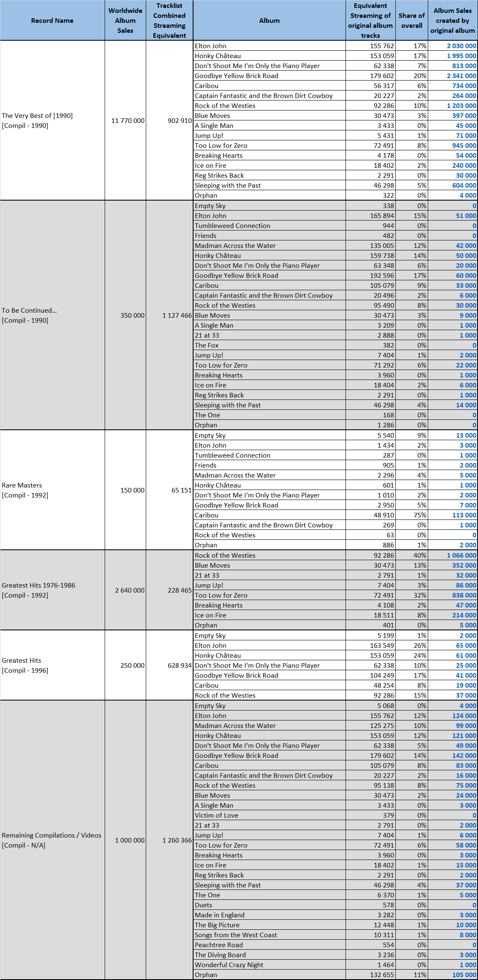Select the streaming equivalent '1 127 466'
This screenshot has width=478, height=980.
(x=177, y=315)
